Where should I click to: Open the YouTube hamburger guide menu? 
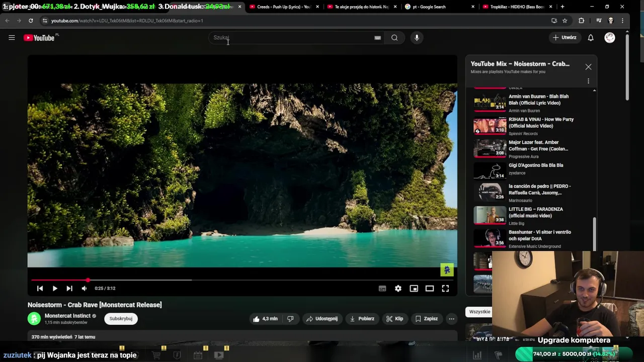click(x=12, y=38)
